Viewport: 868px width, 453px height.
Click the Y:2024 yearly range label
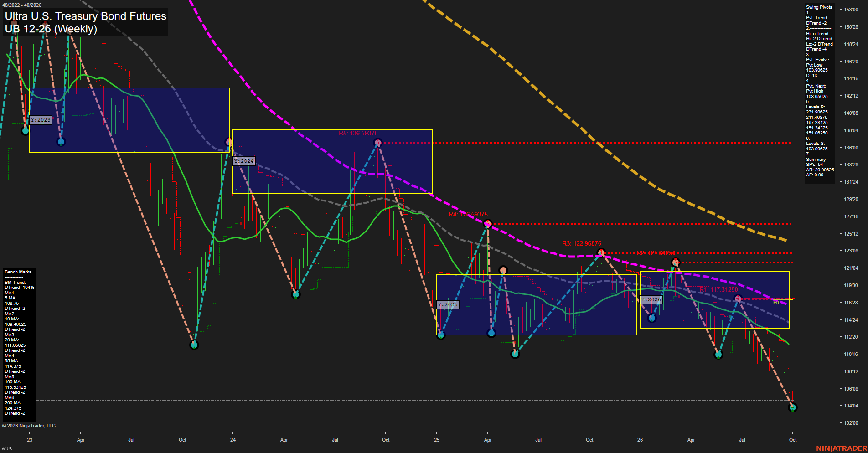[244, 161]
